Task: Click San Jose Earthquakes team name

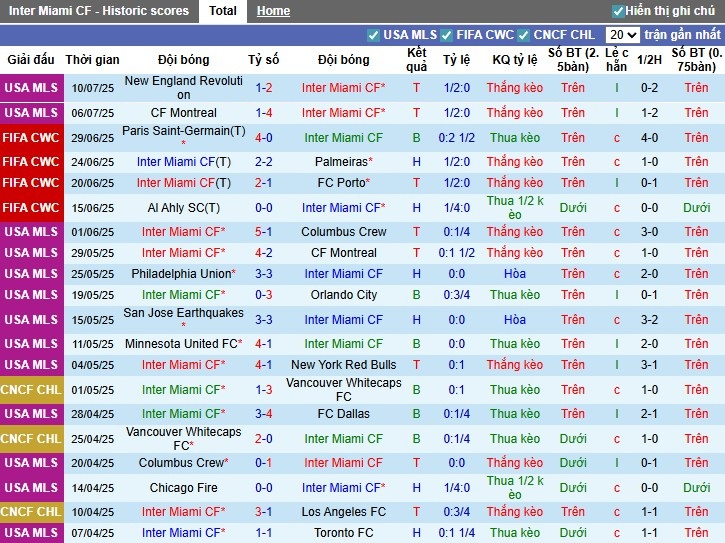Action: [184, 313]
